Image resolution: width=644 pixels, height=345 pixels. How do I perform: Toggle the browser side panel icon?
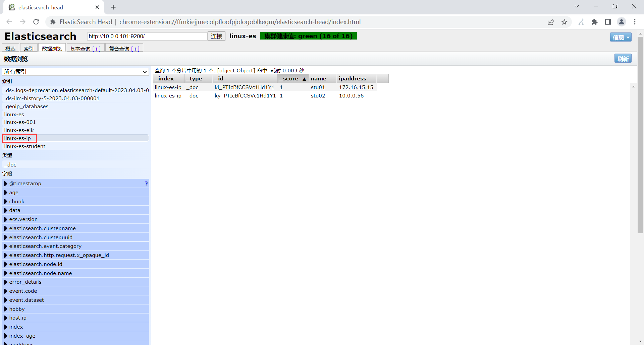tap(608, 22)
